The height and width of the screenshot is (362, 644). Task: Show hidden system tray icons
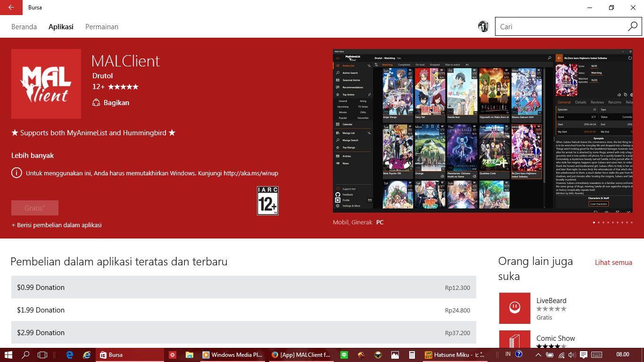click(538, 355)
